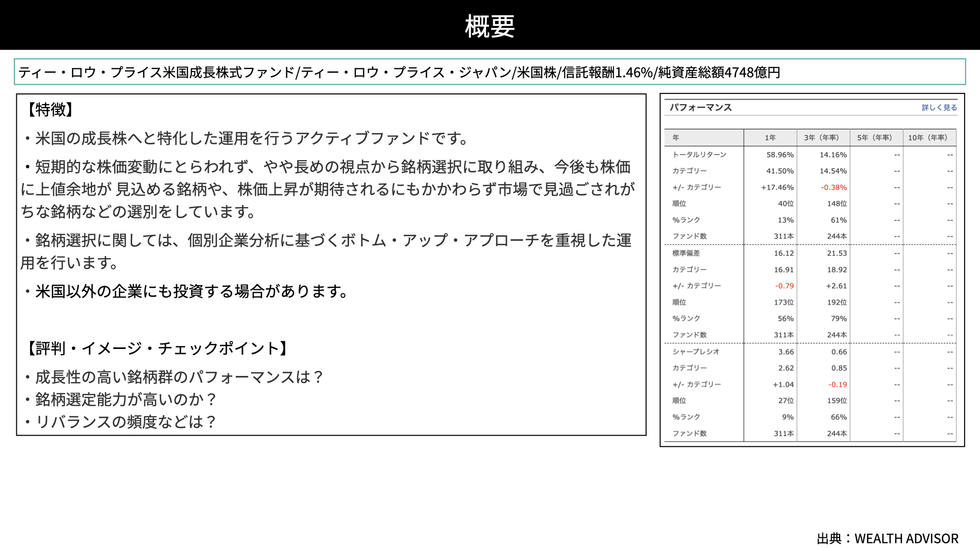Click the red -0.38% value
This screenshot has height=551, width=980.
(x=834, y=187)
